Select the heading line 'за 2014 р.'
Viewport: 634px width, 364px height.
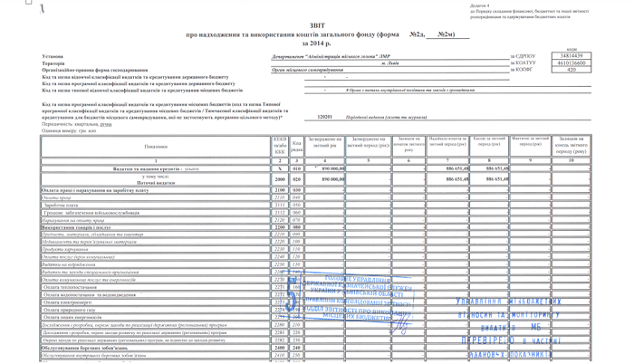click(316, 43)
